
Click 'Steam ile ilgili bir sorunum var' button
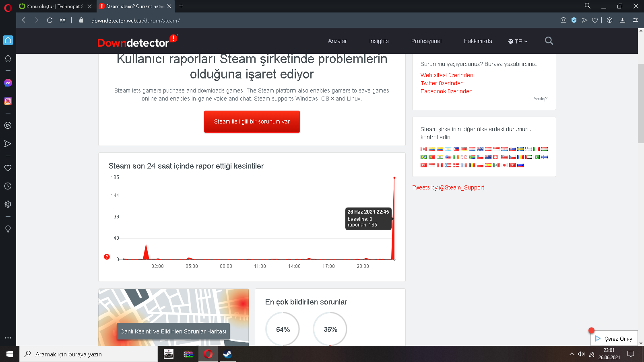(x=252, y=121)
